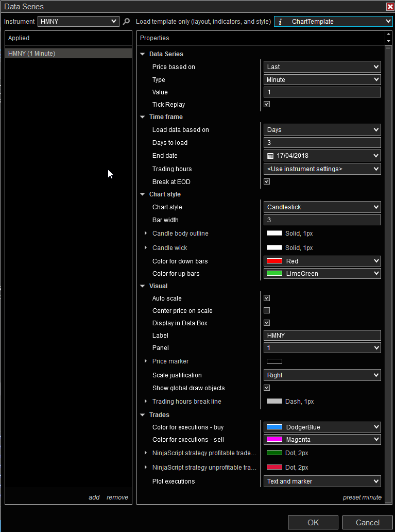Expand NinjaScript strategy unprofitable trade settings

(146, 467)
